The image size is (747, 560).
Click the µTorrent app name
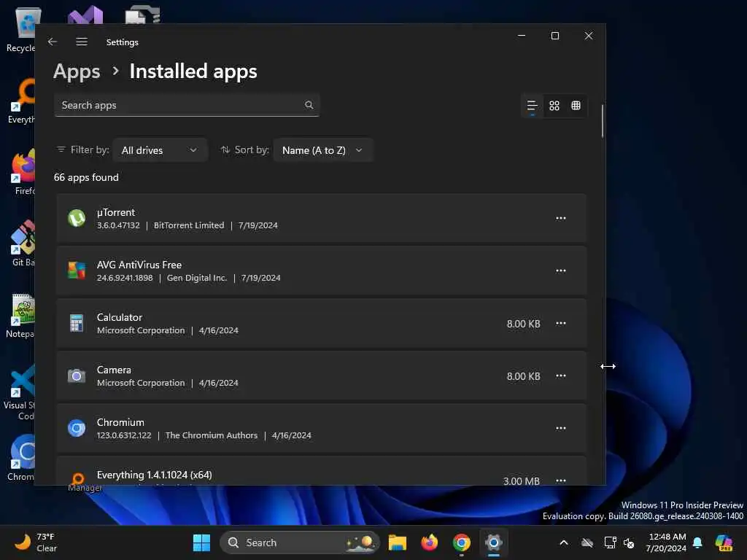(x=116, y=212)
